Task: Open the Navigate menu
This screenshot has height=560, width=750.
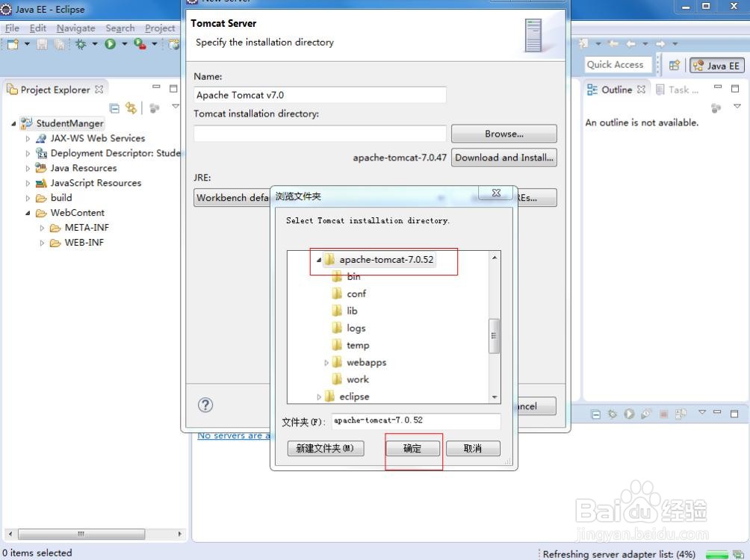Action: click(x=75, y=28)
